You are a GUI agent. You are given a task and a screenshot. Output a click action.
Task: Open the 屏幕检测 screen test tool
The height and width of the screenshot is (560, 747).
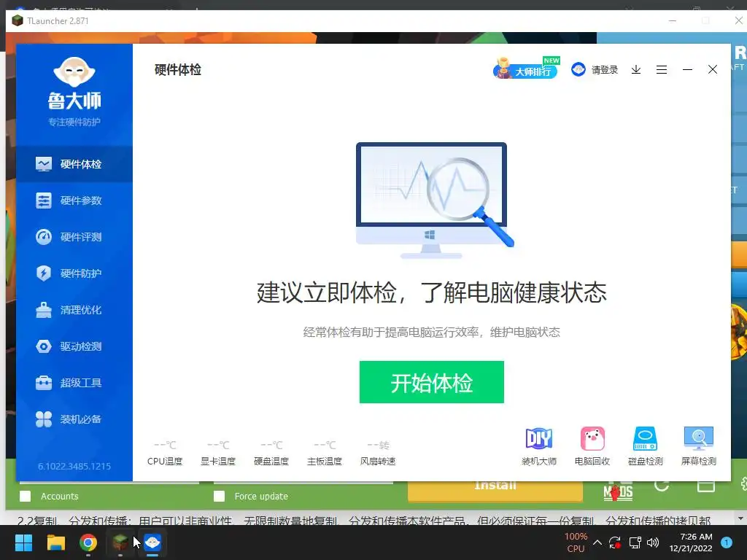(x=699, y=446)
